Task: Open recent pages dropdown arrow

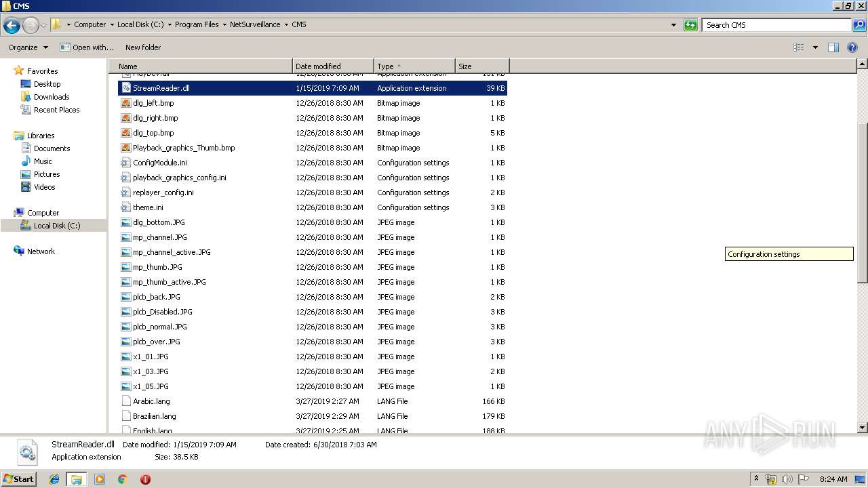Action: (43, 26)
